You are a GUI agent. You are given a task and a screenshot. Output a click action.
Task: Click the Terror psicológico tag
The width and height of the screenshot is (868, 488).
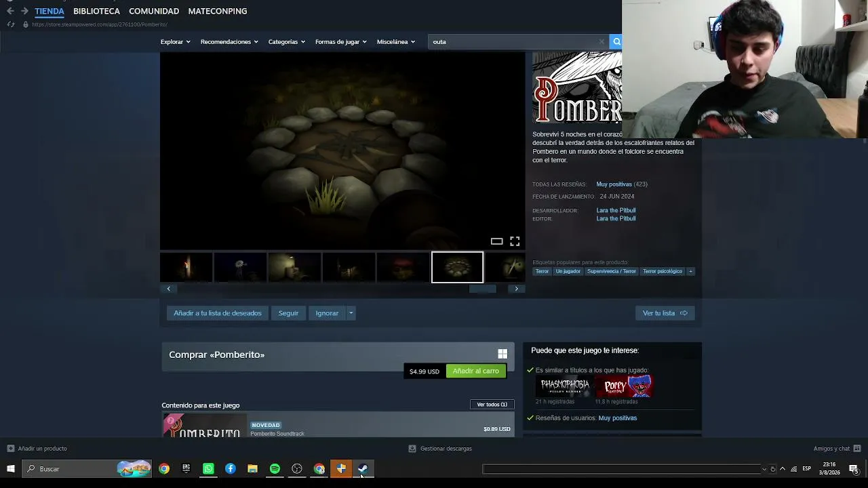663,271
